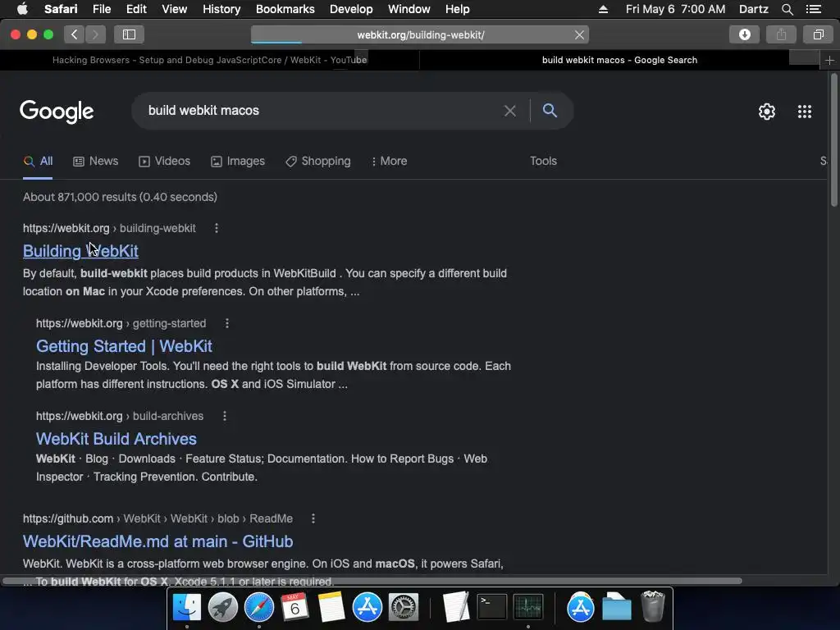This screenshot has width=840, height=630.
Task: Open Notes from the Dock
Action: coord(331,607)
